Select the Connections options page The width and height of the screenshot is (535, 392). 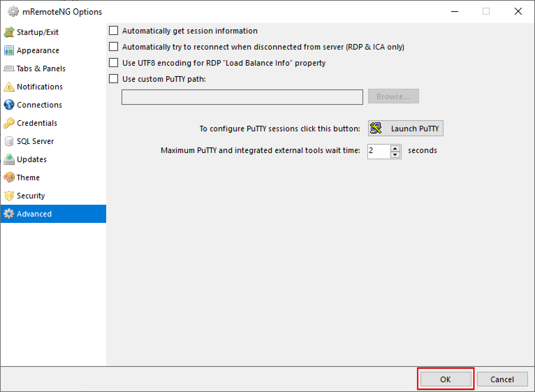53,105
